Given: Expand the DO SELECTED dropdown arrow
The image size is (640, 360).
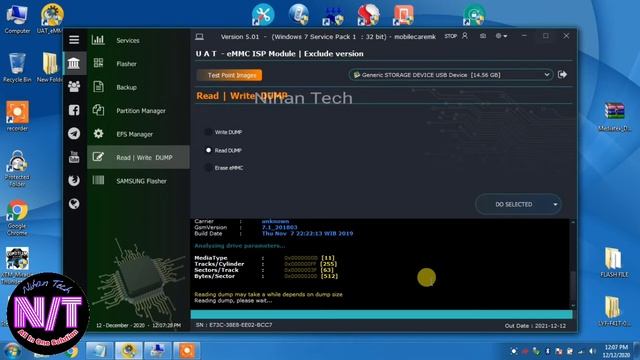Looking at the screenshot, I should click(x=556, y=204).
